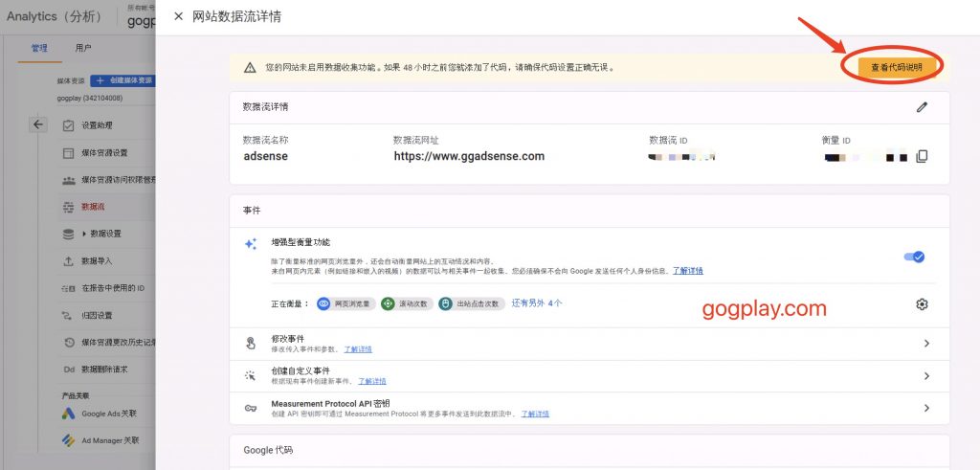Expand the 数据设置 triangle
This screenshot has width=980, height=470.
[84, 234]
